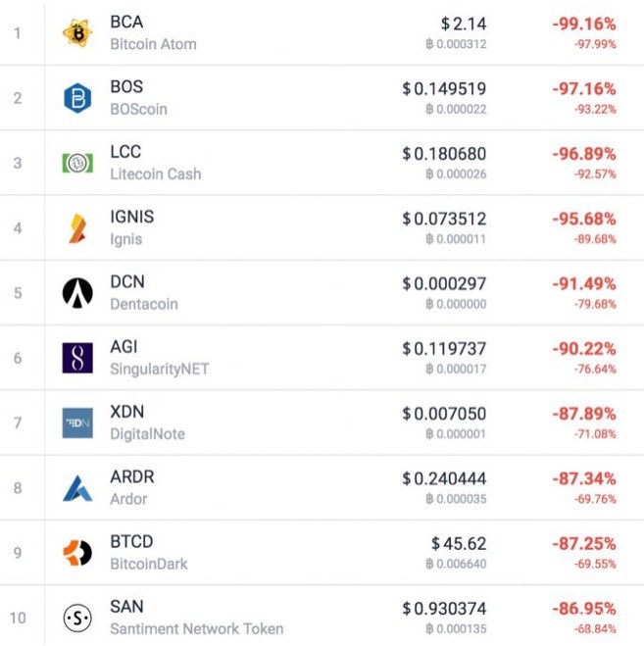Click the SingularityNET purple square icon
The image size is (644, 646).
coord(77,358)
